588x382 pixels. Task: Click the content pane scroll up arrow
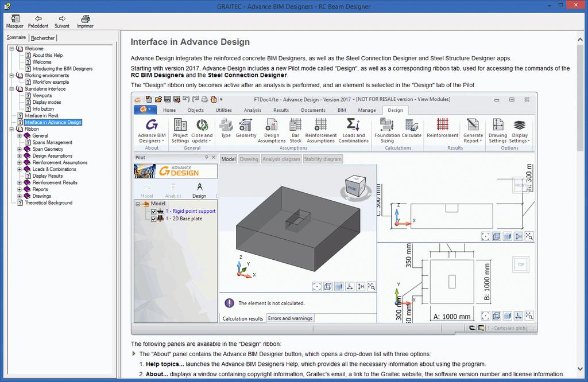click(580, 40)
